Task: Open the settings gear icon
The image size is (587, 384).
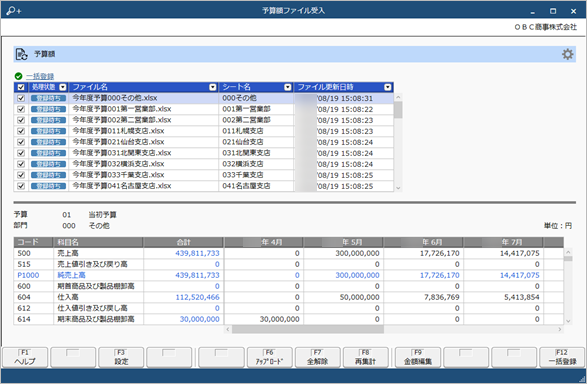Action: tap(568, 54)
